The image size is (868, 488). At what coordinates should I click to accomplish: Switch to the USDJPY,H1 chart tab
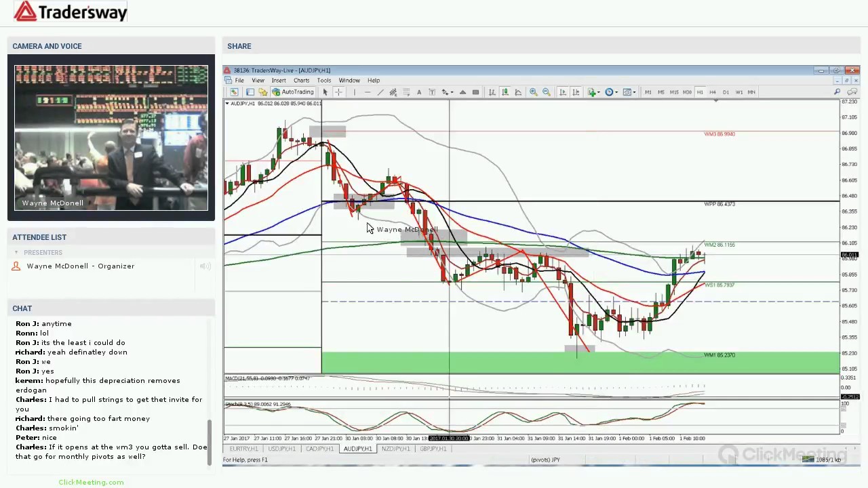[281, 449]
